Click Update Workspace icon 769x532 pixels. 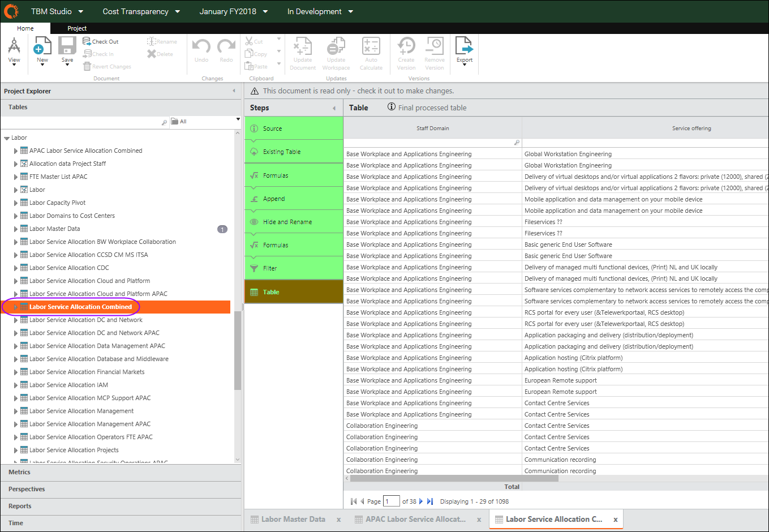(x=336, y=46)
